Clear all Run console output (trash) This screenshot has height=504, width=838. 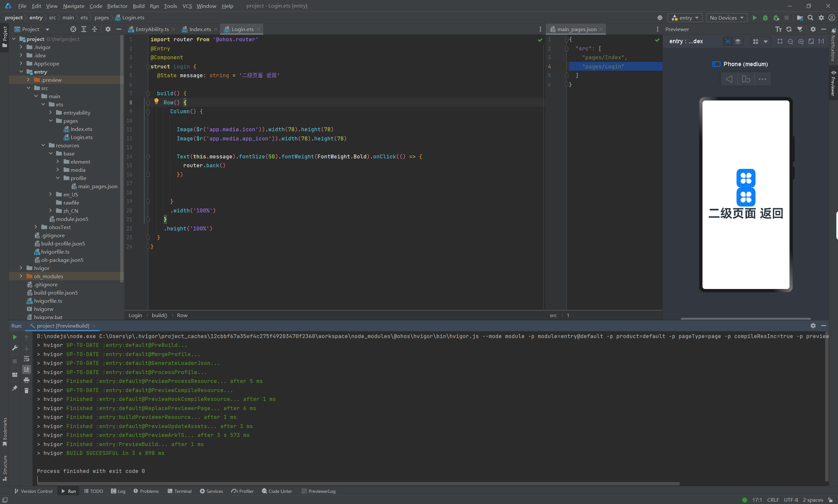pos(27,390)
